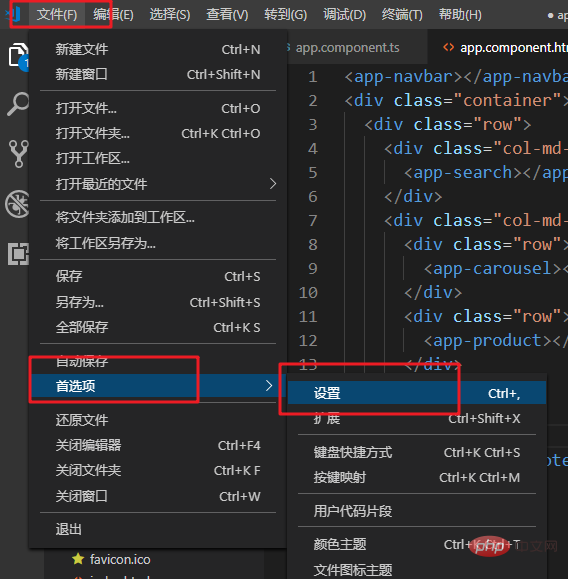Click "container" class value on line 2
Screen dimensions: 568x579
[x=507, y=100]
